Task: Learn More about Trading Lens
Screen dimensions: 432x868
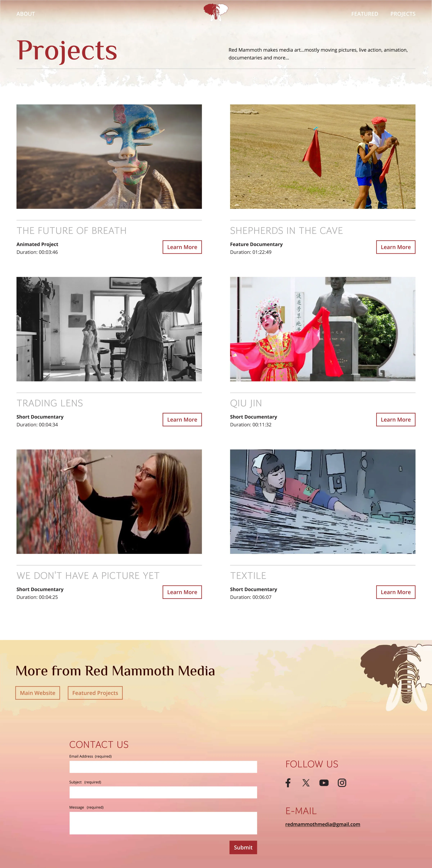Action: pos(182,420)
